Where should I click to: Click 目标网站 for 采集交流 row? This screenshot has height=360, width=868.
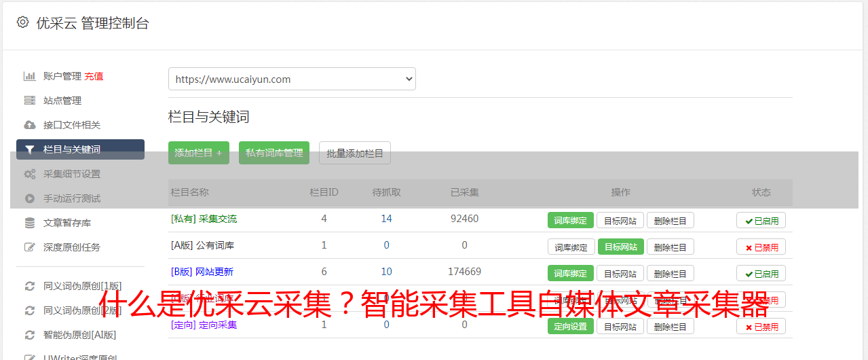coord(620,220)
